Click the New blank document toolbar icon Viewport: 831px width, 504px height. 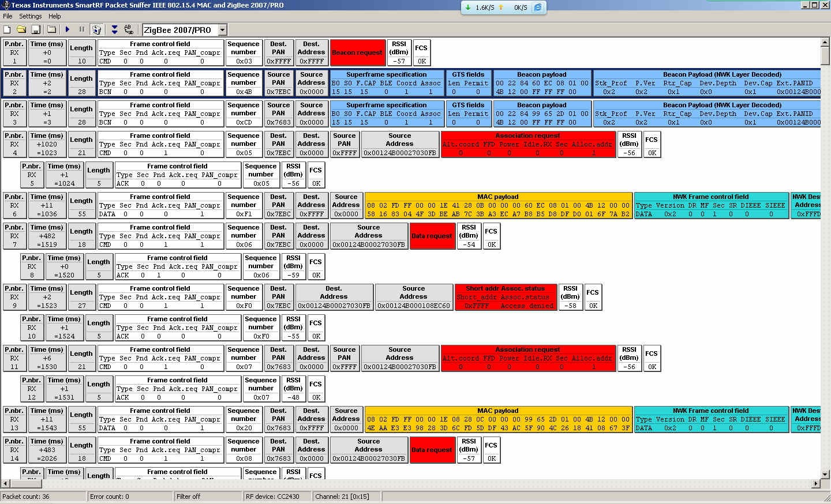tap(7, 29)
